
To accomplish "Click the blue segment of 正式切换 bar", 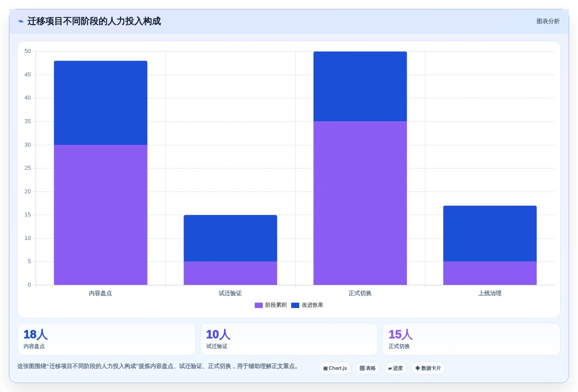I will [360, 86].
